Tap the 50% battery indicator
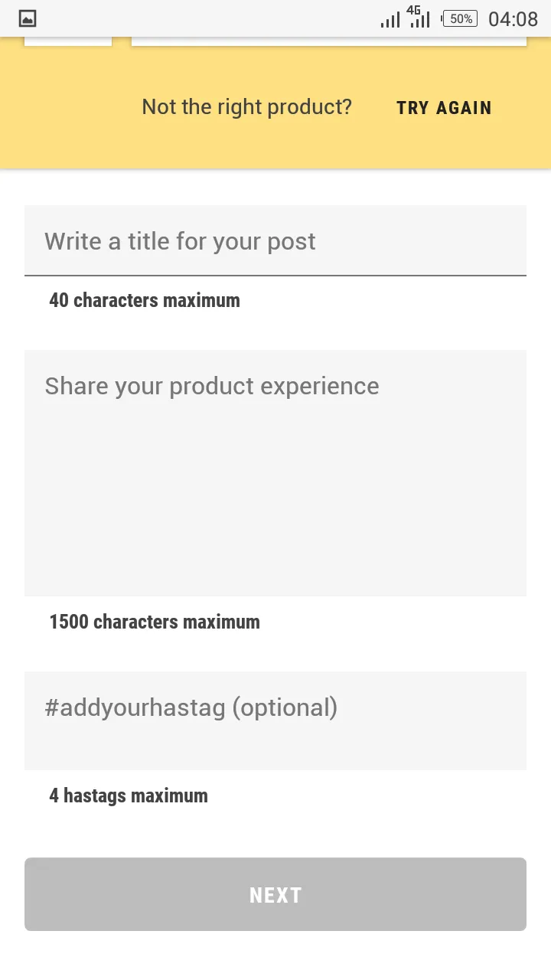This screenshot has height=980, width=551. coord(460,19)
